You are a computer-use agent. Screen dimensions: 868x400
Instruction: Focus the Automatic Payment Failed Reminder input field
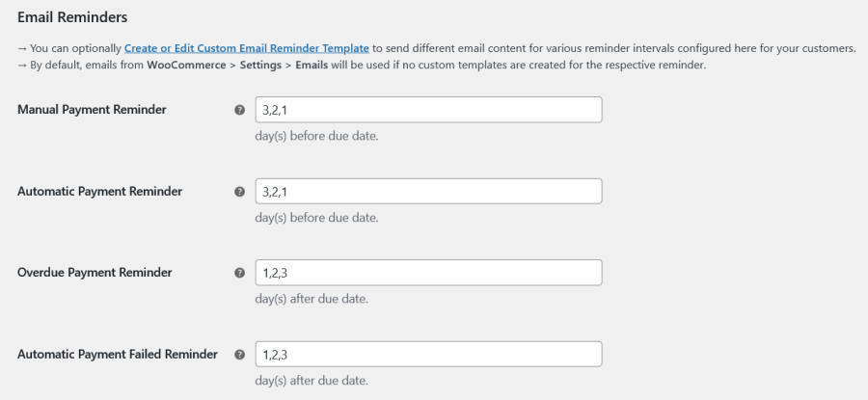(428, 354)
